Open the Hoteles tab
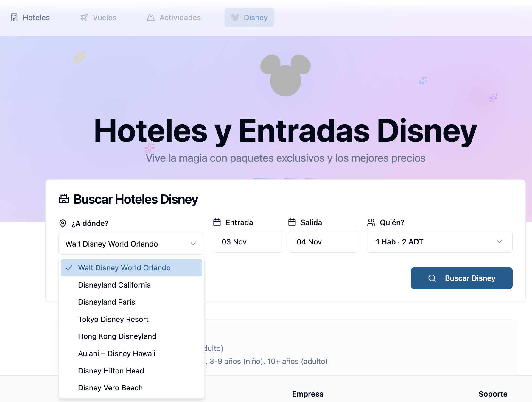Screen dimensions: 532x402 [30, 18]
